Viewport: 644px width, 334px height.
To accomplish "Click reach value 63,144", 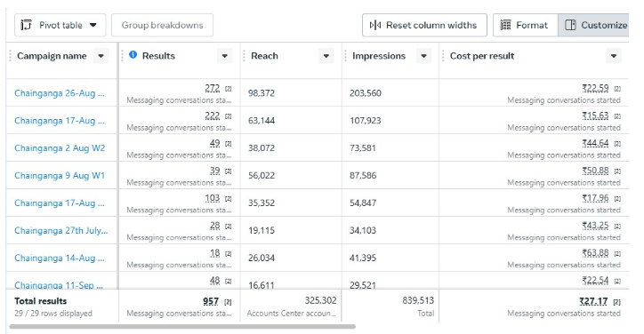I will tap(262, 121).
